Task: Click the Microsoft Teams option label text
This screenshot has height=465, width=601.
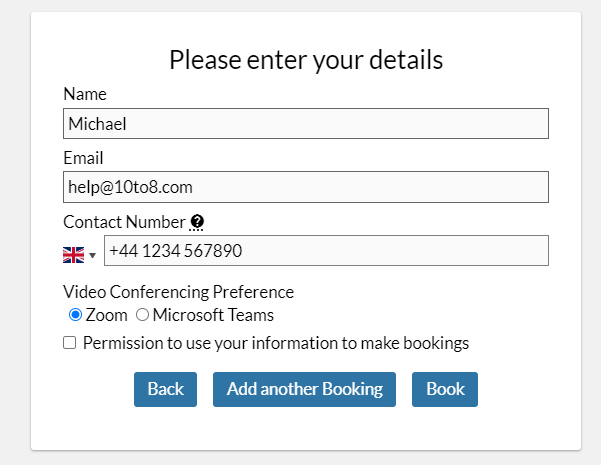Action: click(213, 315)
